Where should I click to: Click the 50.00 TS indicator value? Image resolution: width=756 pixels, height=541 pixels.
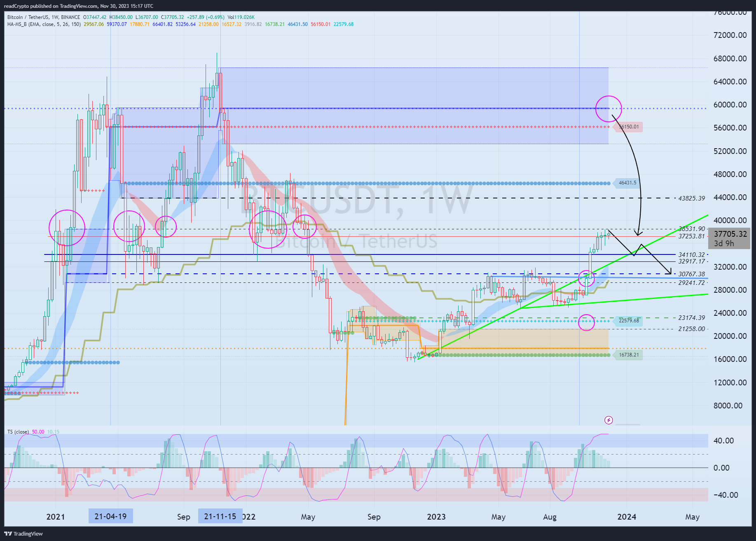[x=38, y=431]
